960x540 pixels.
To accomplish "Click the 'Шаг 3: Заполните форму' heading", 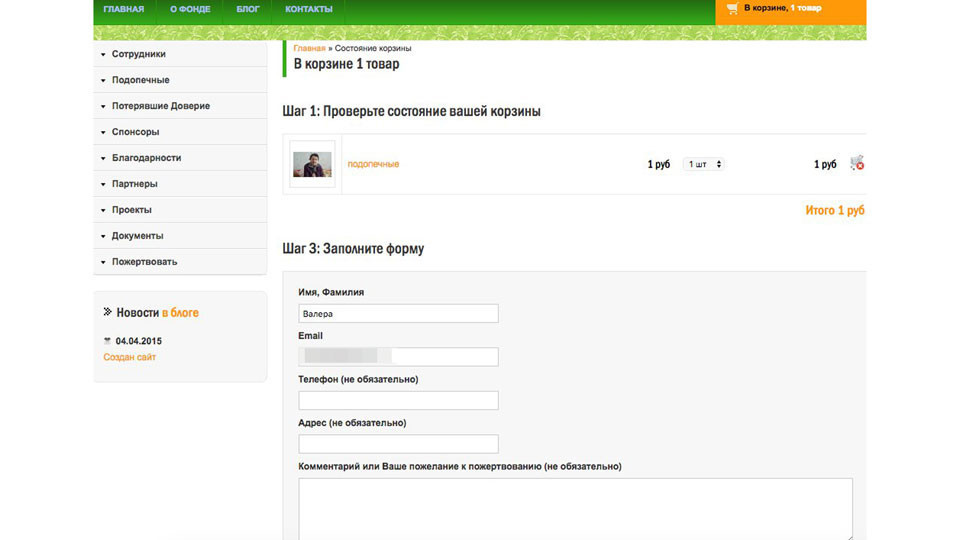I will (353, 249).
